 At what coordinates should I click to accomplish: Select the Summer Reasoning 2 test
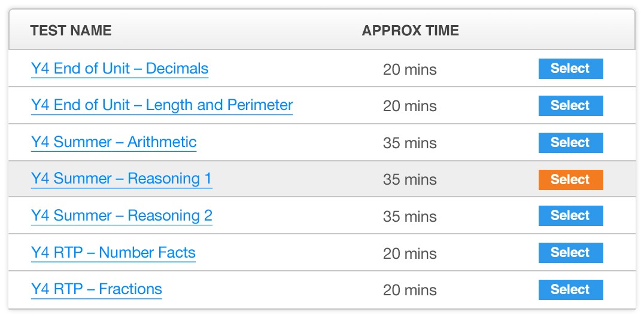tap(570, 216)
